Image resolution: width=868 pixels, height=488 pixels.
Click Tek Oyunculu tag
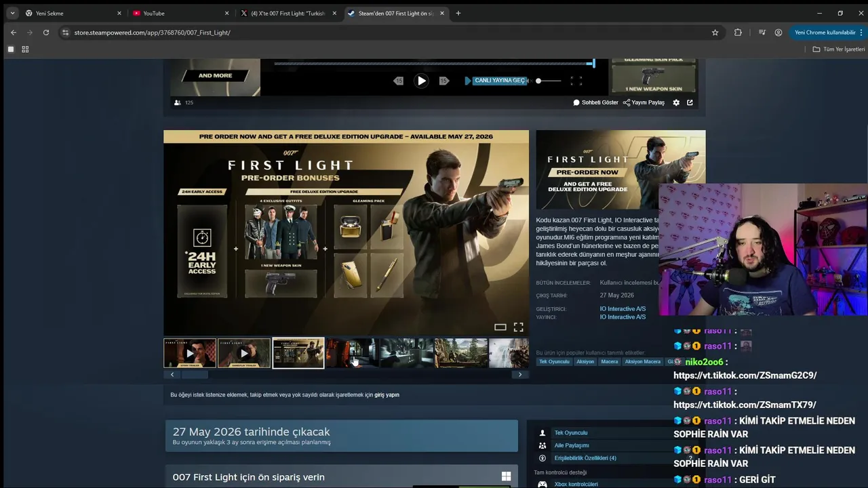pyautogui.click(x=554, y=362)
